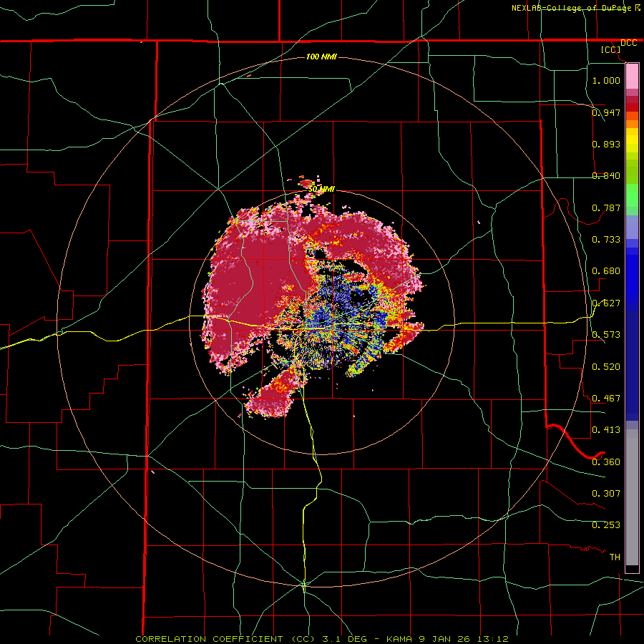Image resolution: width=644 pixels, height=644 pixels.
Task: Click the DCC label above the scale
Action: pos(628,43)
